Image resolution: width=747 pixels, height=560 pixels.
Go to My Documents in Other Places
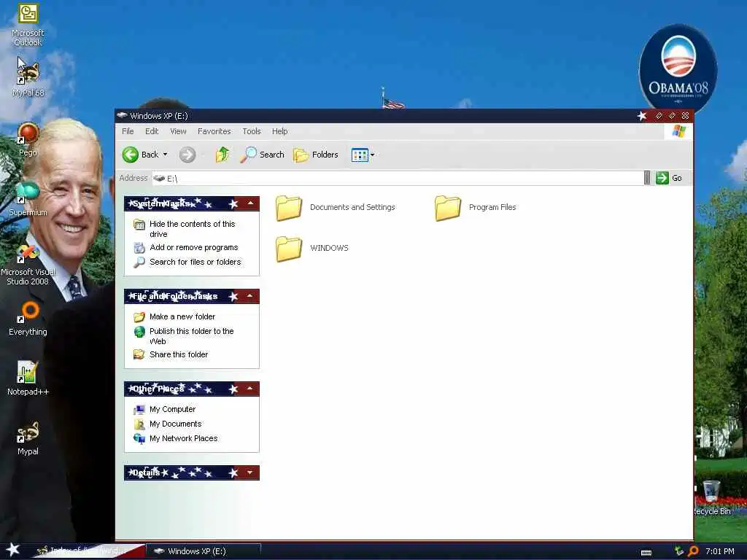click(x=175, y=424)
